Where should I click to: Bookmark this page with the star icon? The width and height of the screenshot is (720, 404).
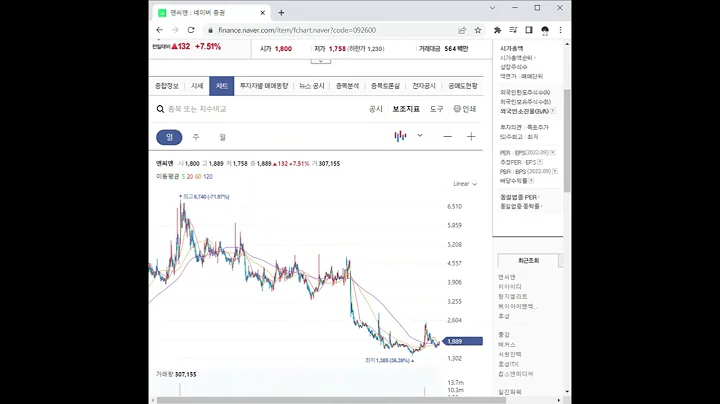[x=478, y=30]
